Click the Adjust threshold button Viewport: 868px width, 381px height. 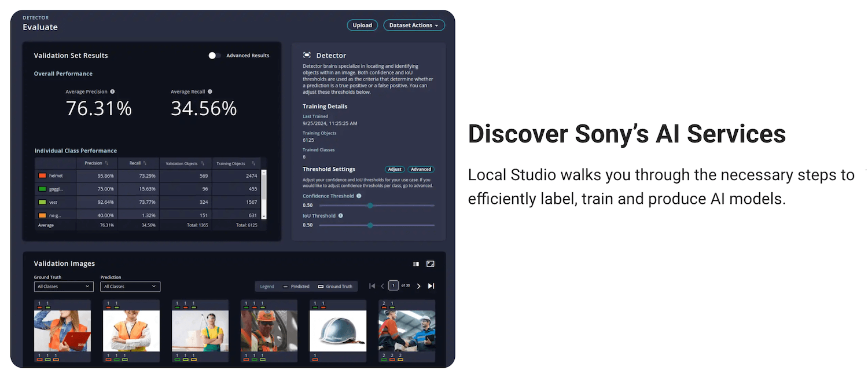[x=395, y=169]
